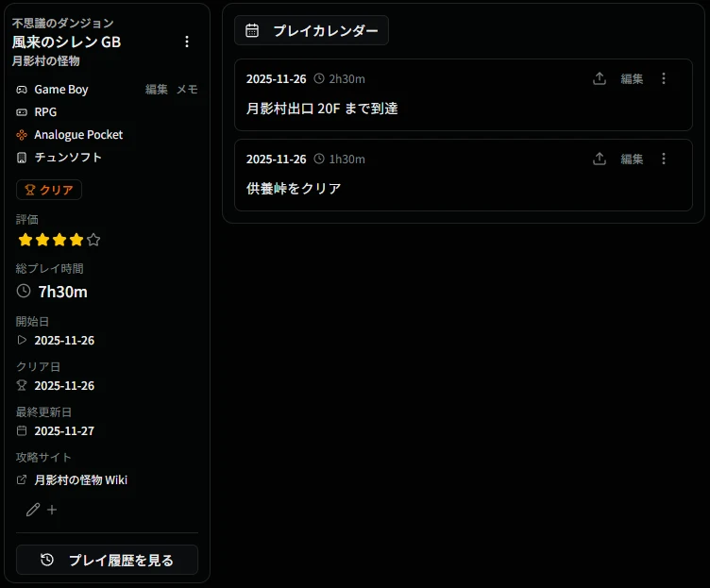This screenshot has width=710, height=588.
Task: Click the clock icon beside 1h30m
Action: [x=319, y=159]
